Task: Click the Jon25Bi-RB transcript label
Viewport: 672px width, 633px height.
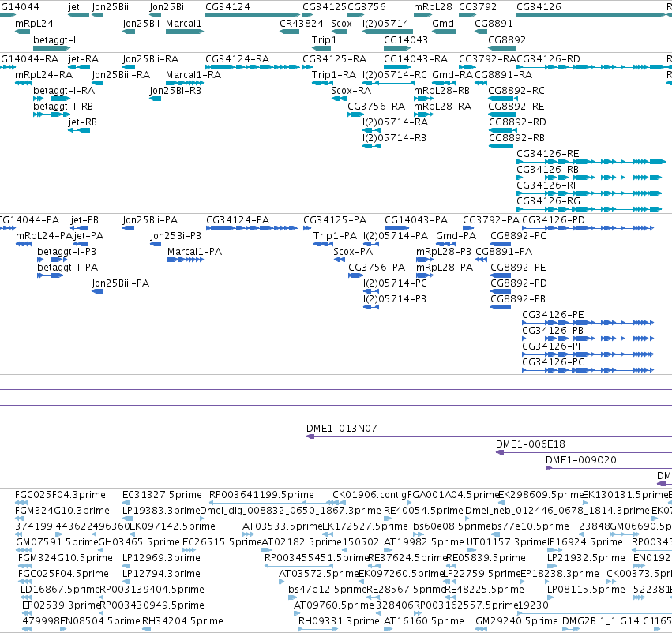Action: 175,90
